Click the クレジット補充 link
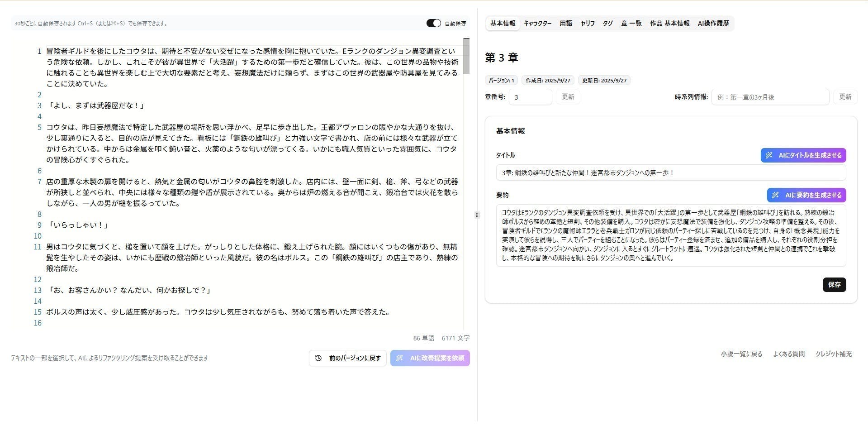 coord(834,354)
